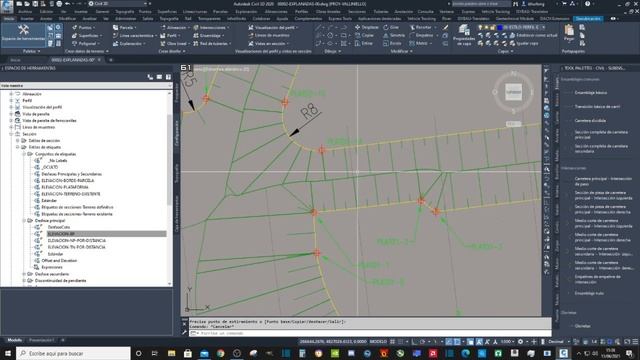Select ELEVACION-BORDE-PARCELA label set
Viewport: 640px width, 360px height.
[x=68, y=180]
